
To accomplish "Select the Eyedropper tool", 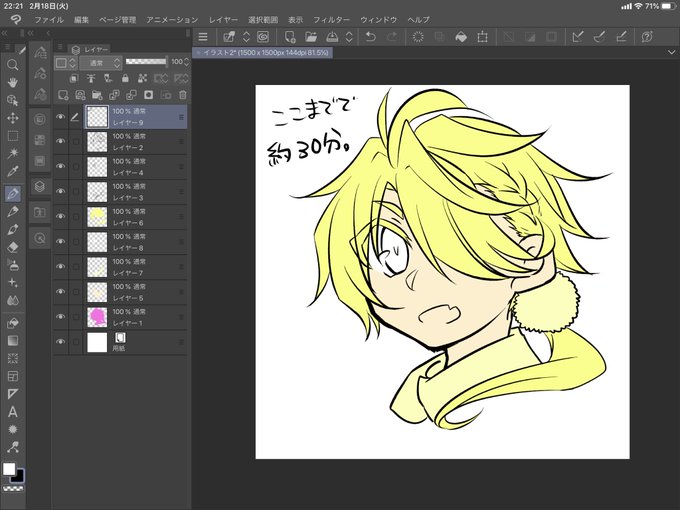I will (x=13, y=171).
